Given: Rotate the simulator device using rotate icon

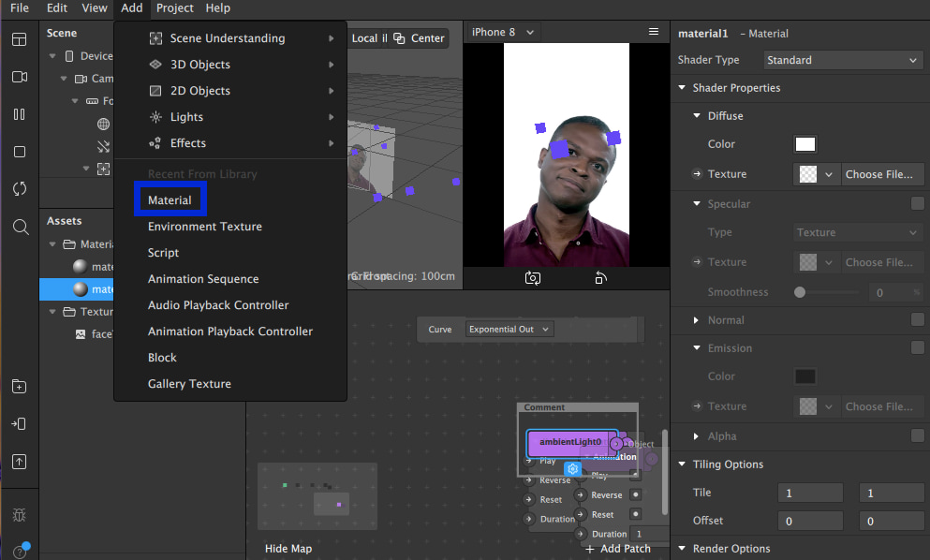Looking at the screenshot, I should coord(600,278).
